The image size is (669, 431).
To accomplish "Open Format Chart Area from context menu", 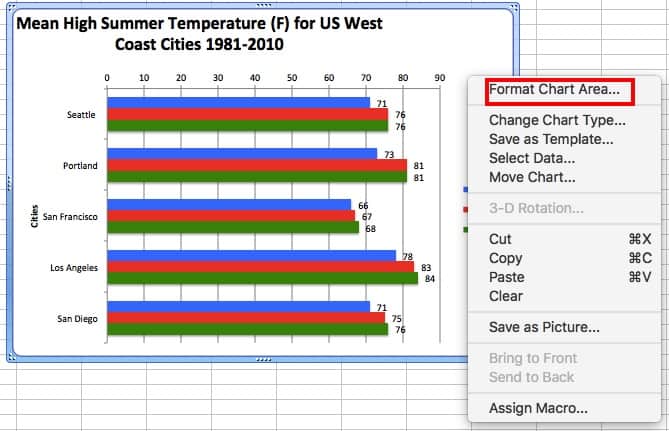I will (554, 90).
